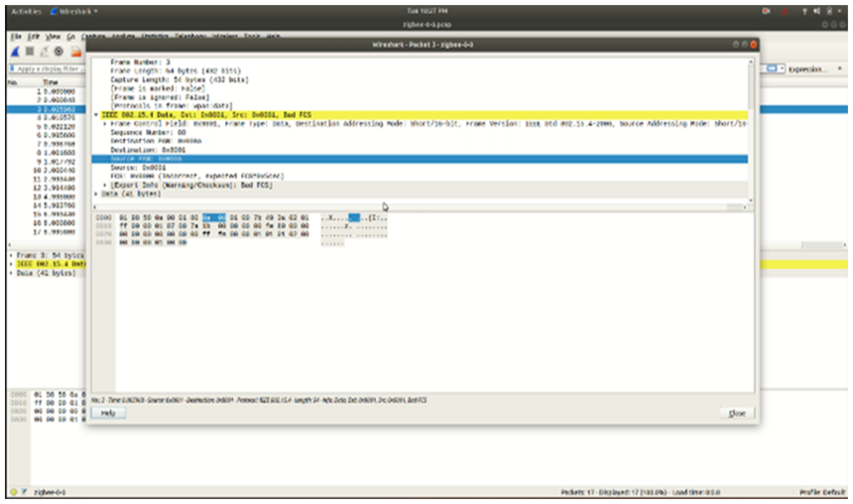The height and width of the screenshot is (504, 853).
Task: Expand the Frame Control Field entry
Action: (105, 124)
